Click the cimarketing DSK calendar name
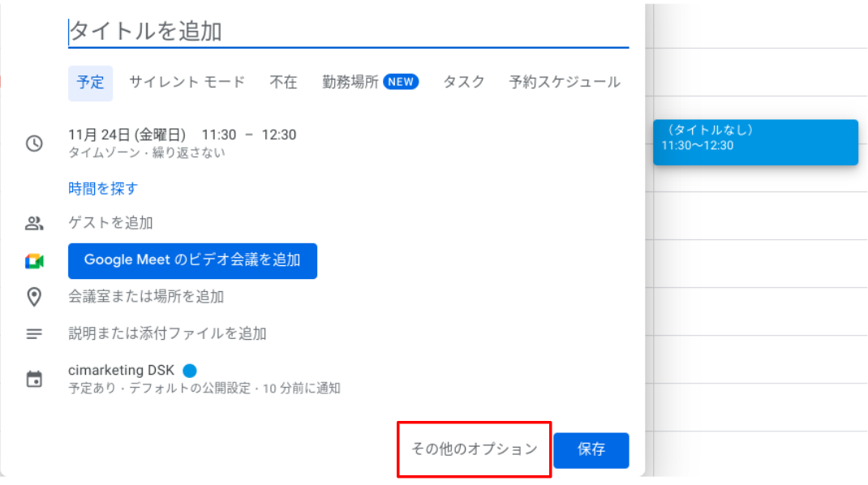 (x=121, y=371)
